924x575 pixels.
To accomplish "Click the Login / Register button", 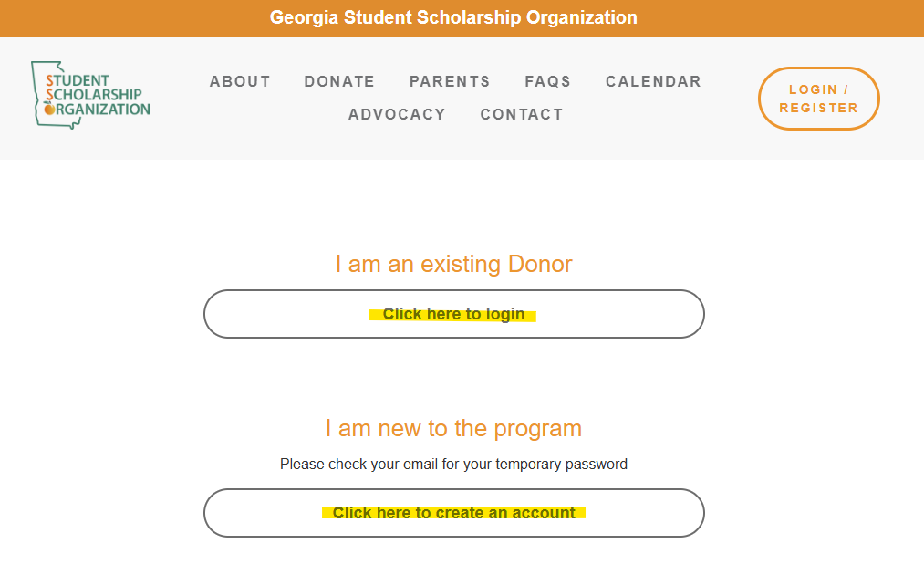I will pyautogui.click(x=818, y=99).
